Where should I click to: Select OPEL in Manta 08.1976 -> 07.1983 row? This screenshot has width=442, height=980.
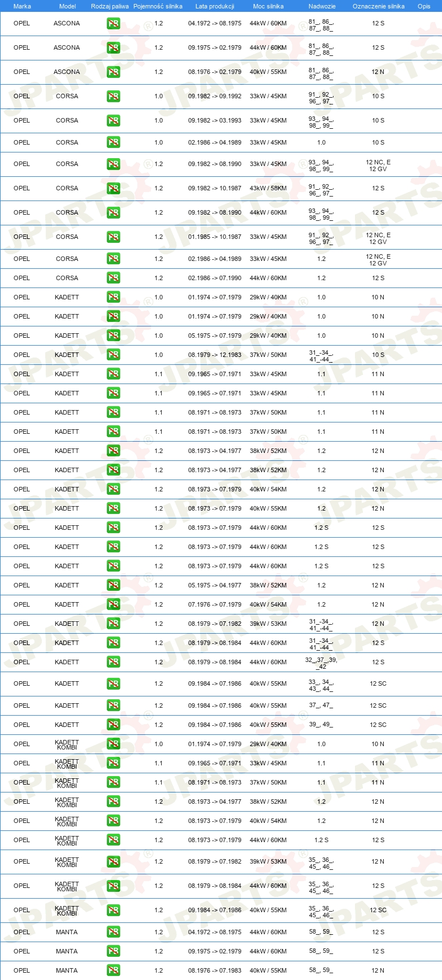[21, 971]
